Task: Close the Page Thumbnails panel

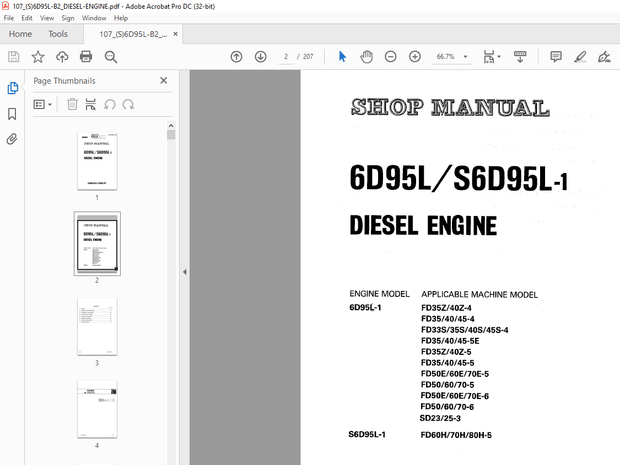Action: point(164,81)
